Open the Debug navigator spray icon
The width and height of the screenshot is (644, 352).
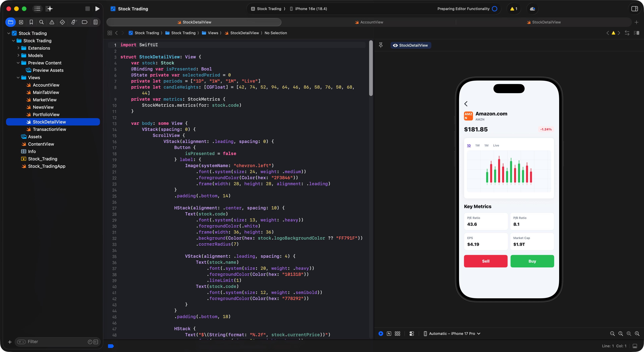click(x=74, y=22)
